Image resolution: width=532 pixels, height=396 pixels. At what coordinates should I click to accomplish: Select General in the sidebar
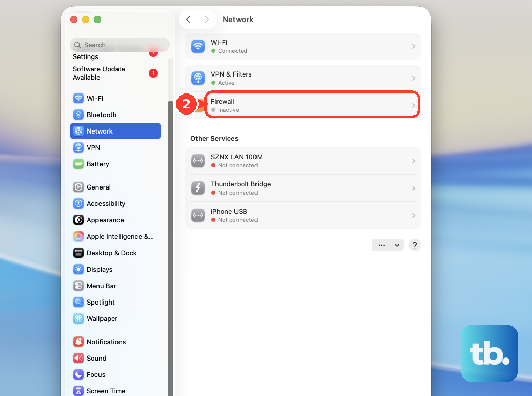115,187
